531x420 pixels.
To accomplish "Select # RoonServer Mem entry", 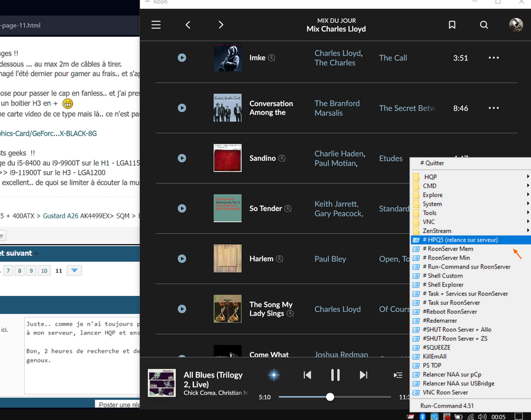I will click(471, 249).
